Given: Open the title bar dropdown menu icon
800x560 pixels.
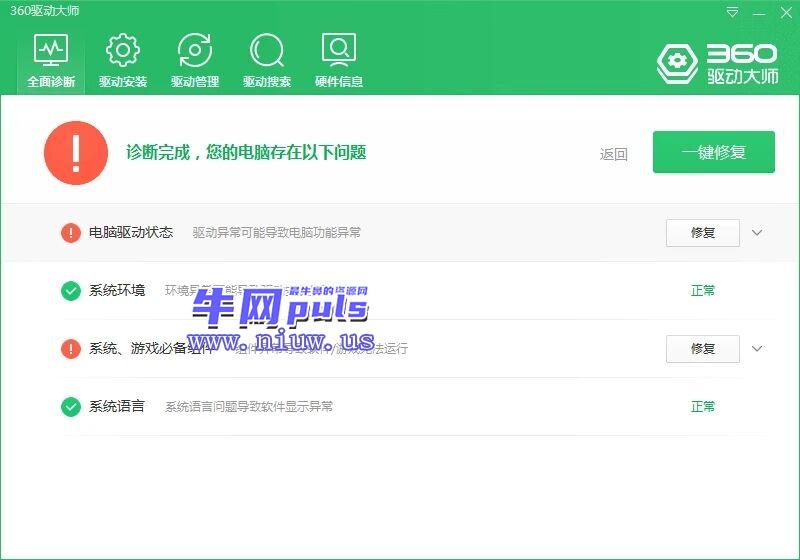Looking at the screenshot, I should click(732, 12).
